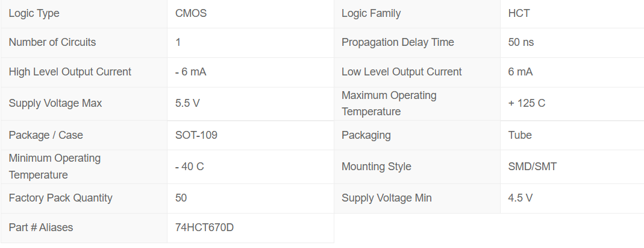The image size is (644, 248).
Task: Select the Supply Voltage Min label
Action: pyautogui.click(x=386, y=198)
